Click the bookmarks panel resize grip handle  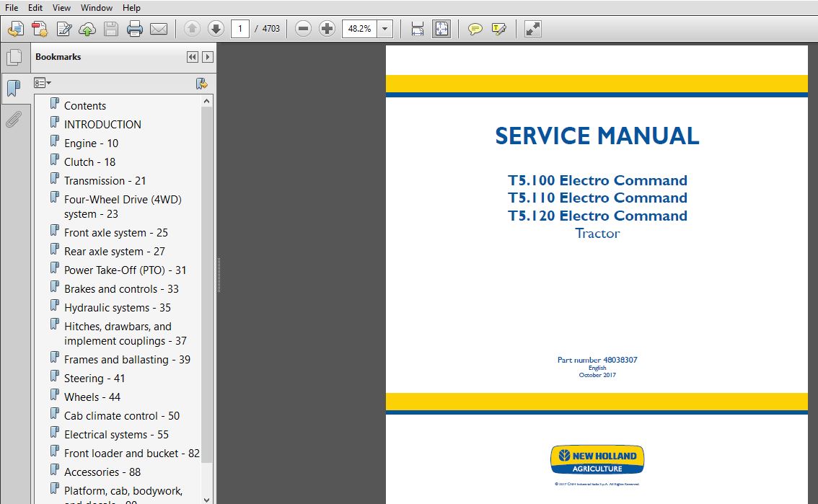(x=219, y=275)
